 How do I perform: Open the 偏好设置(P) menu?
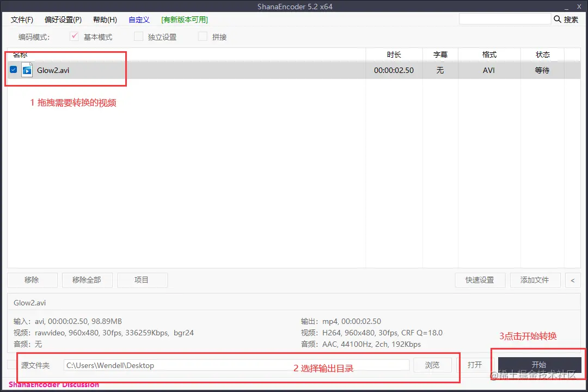(63, 20)
